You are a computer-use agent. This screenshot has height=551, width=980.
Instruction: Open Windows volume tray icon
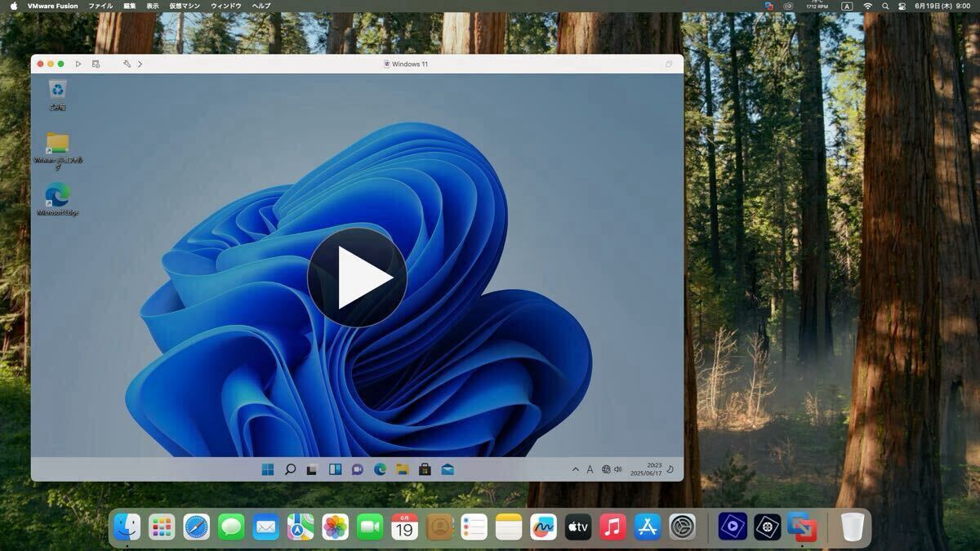[617, 469]
